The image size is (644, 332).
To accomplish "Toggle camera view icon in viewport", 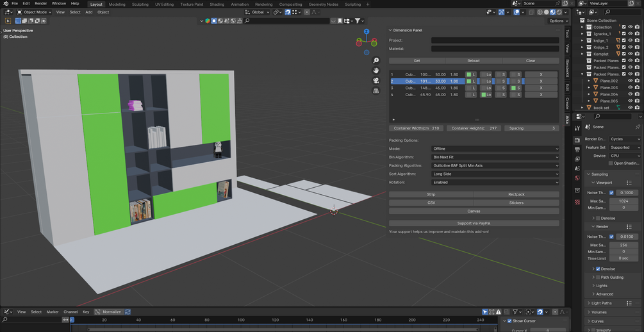I will click(376, 81).
